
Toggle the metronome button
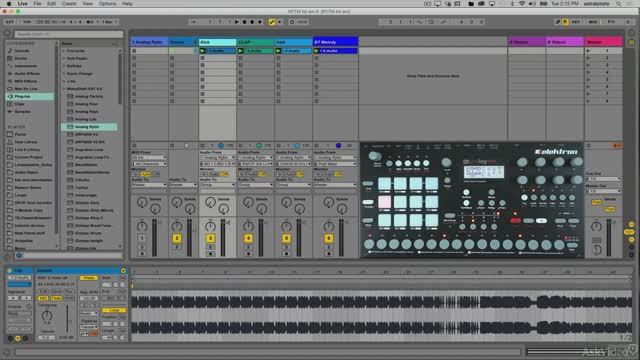point(91,22)
